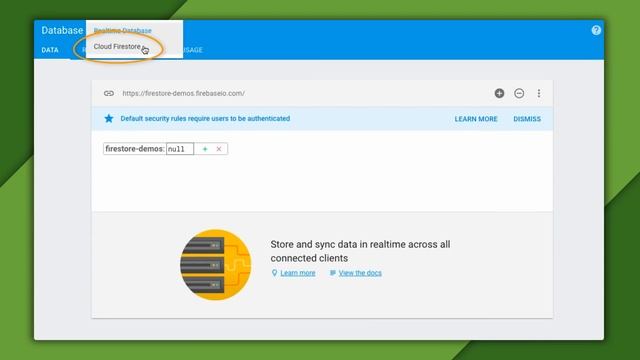Click LEARN MORE in security banner
Screen dimensions: 640x360
coord(476,119)
